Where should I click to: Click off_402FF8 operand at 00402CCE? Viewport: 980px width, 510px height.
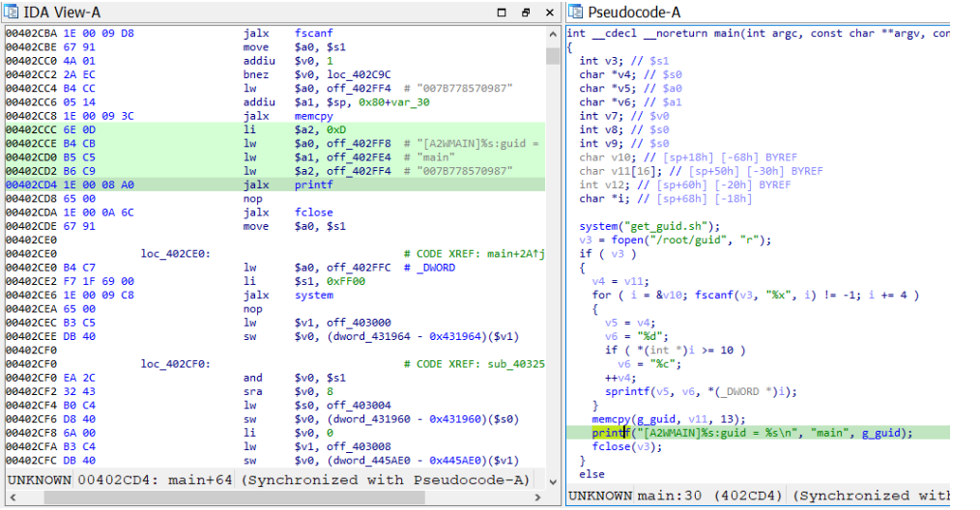[x=359, y=143]
